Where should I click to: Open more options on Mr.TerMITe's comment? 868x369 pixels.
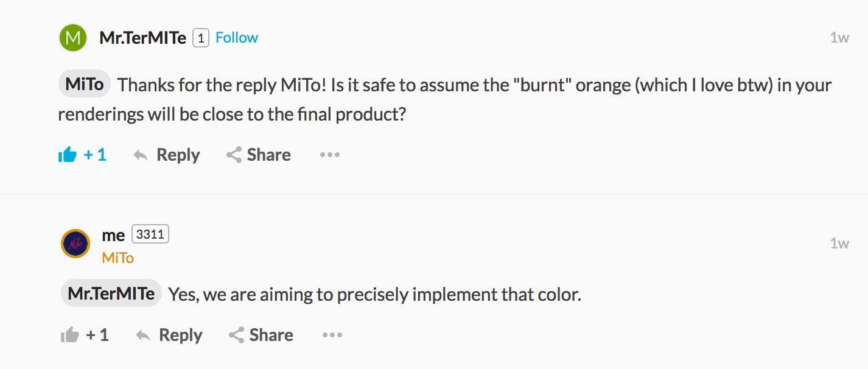[329, 155]
